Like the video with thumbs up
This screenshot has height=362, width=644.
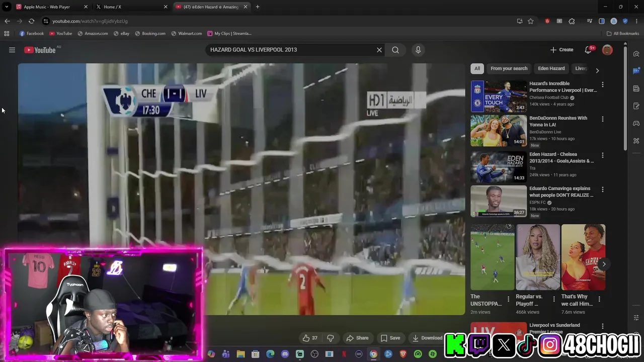[310, 338]
